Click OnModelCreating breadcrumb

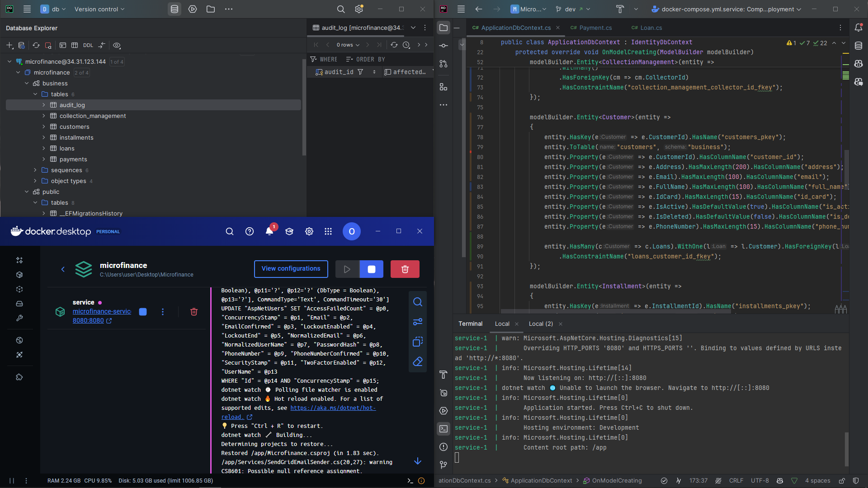pos(613,481)
